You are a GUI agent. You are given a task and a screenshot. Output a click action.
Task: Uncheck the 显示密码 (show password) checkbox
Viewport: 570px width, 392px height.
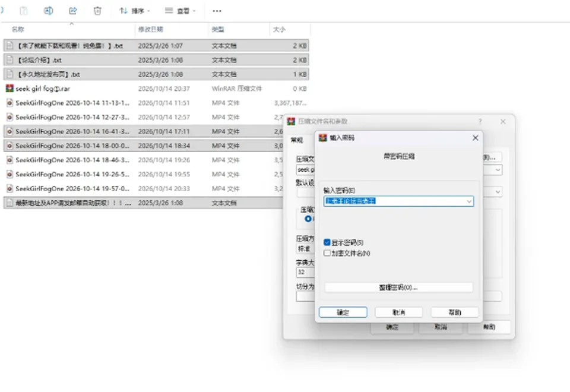327,242
